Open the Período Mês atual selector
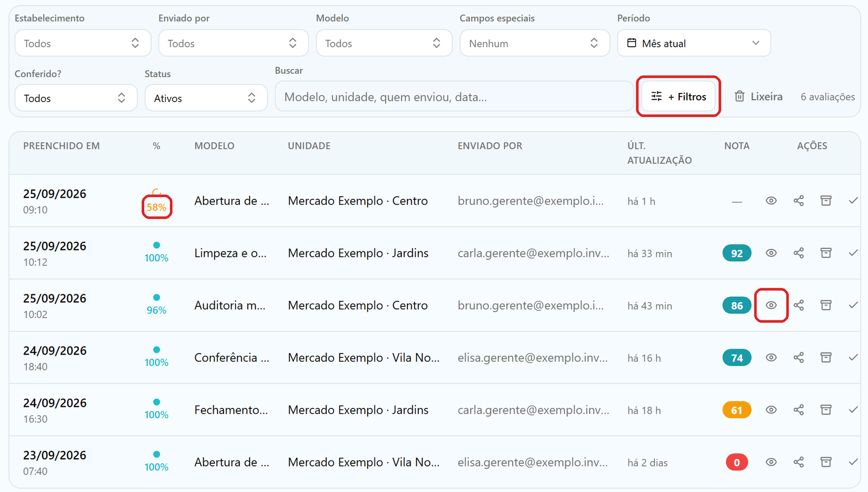 [694, 43]
